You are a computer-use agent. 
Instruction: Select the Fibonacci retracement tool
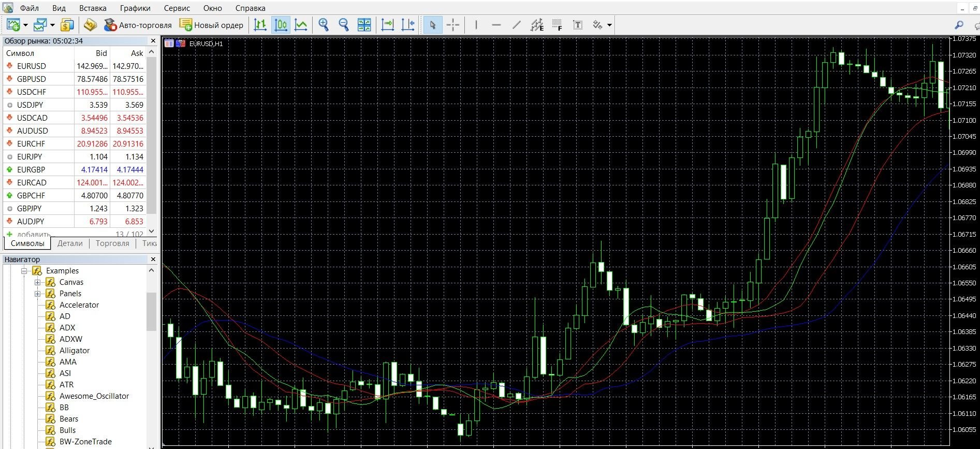(x=558, y=25)
